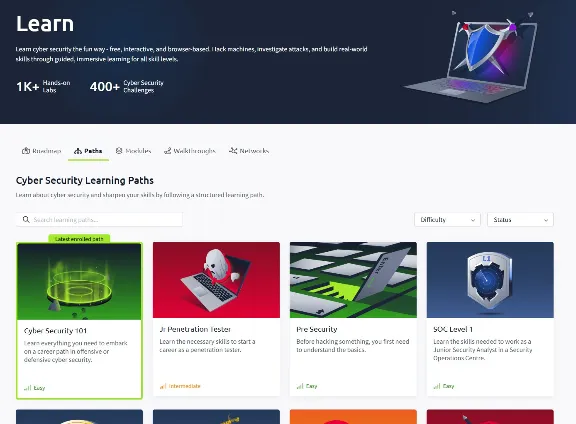
Task: Switch to the Modules tab
Action: (x=133, y=151)
